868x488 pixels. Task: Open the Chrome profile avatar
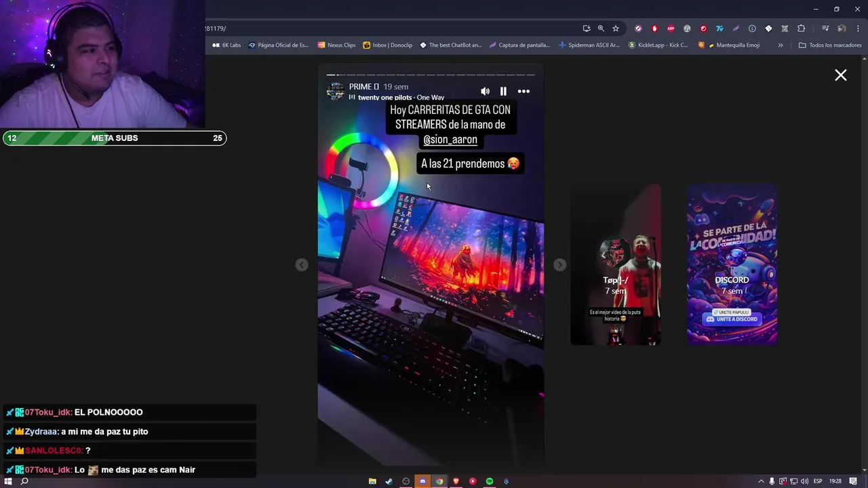pyautogui.click(x=842, y=28)
